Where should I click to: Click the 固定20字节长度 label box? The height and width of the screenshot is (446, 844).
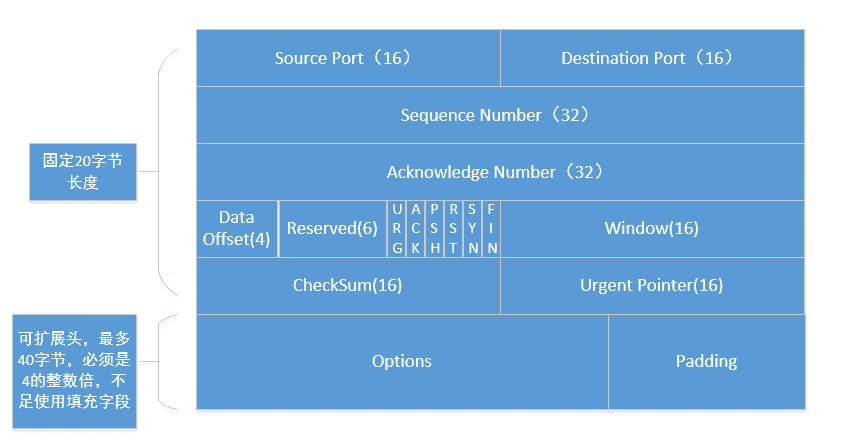[x=83, y=172]
